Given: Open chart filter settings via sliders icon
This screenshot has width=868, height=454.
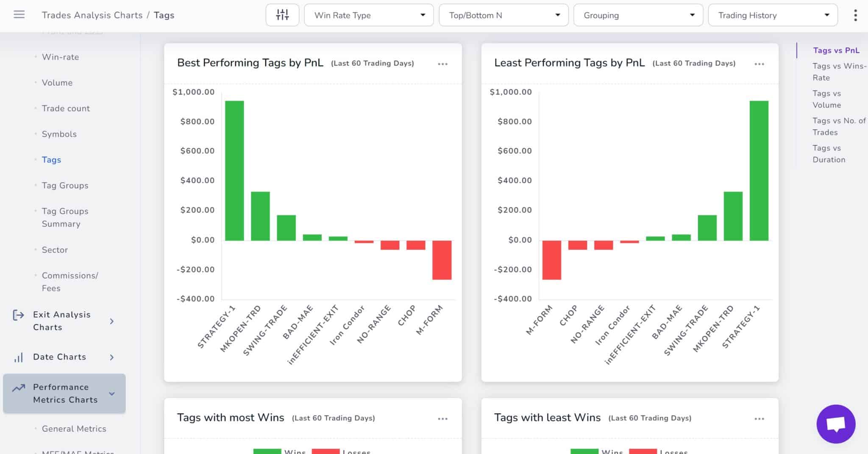Looking at the screenshot, I should click(282, 15).
